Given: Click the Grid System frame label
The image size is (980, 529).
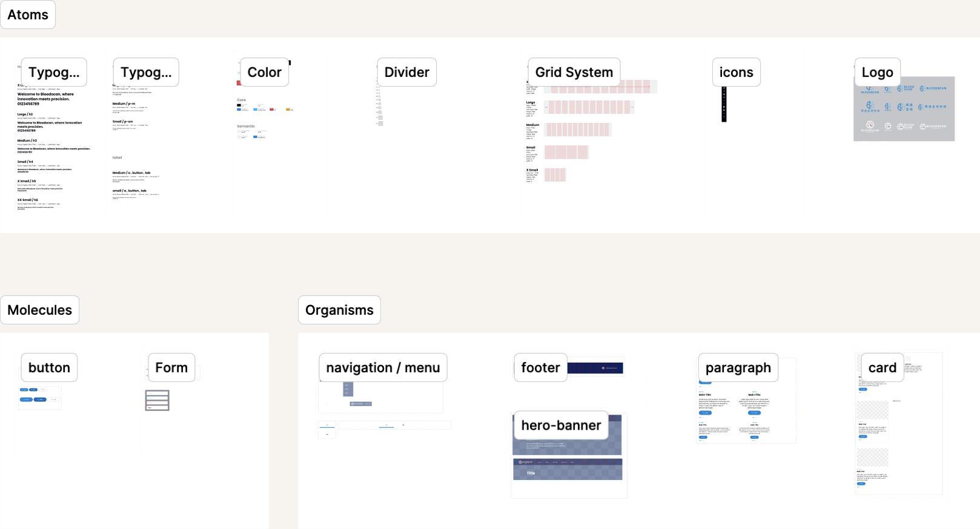Looking at the screenshot, I should point(574,71).
